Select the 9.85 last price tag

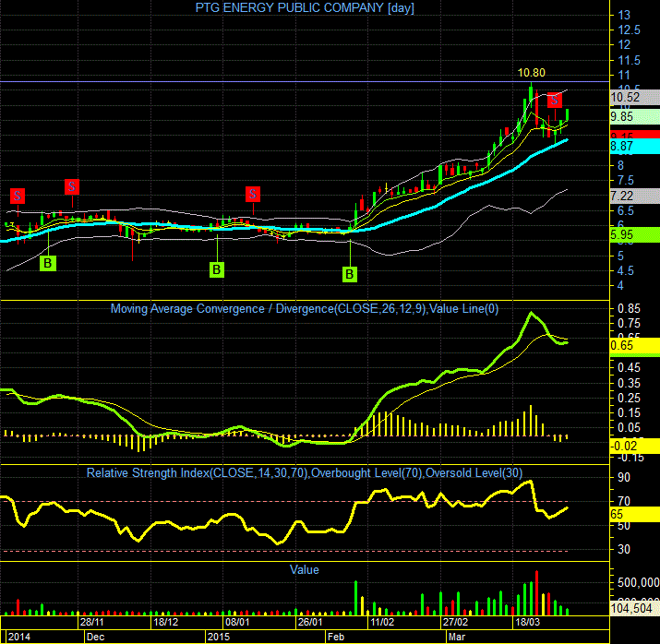point(635,116)
